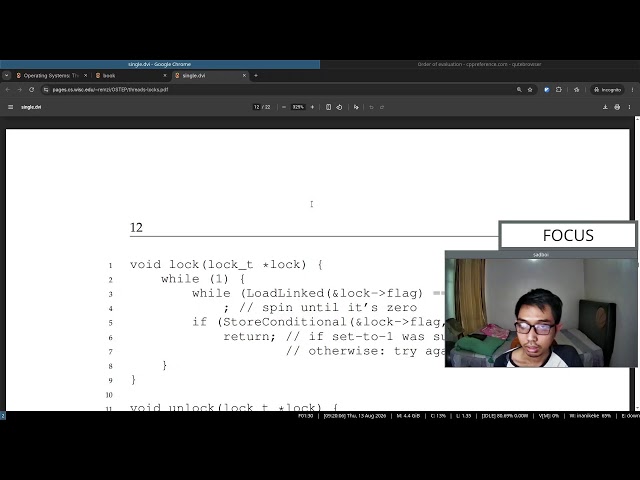Viewport: 640px width, 480px height.
Task: Click the FOCUS overlay box
Action: coord(568,235)
